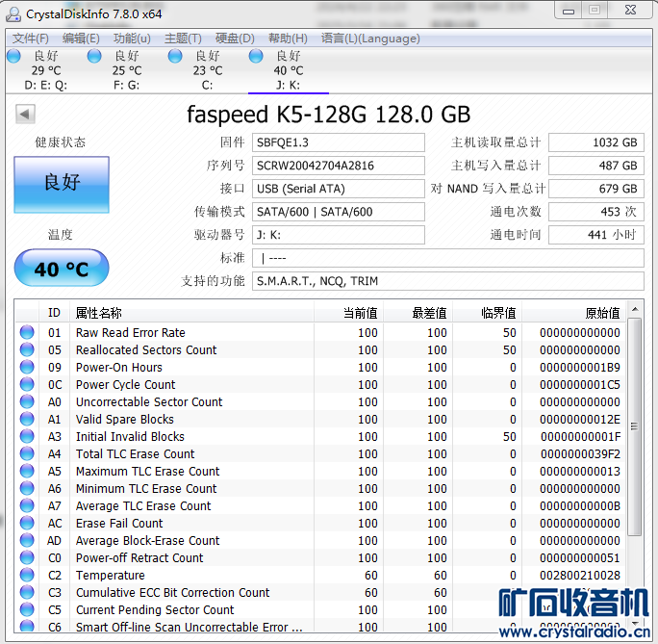Image resolution: width=658 pixels, height=644 pixels.
Task: Select the C: disk at 23 °C
Action: pyautogui.click(x=207, y=69)
